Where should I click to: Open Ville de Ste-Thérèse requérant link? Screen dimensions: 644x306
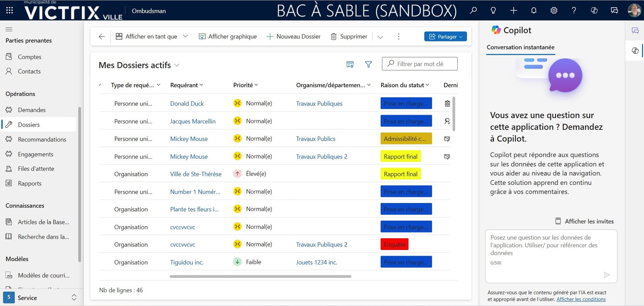click(x=196, y=174)
